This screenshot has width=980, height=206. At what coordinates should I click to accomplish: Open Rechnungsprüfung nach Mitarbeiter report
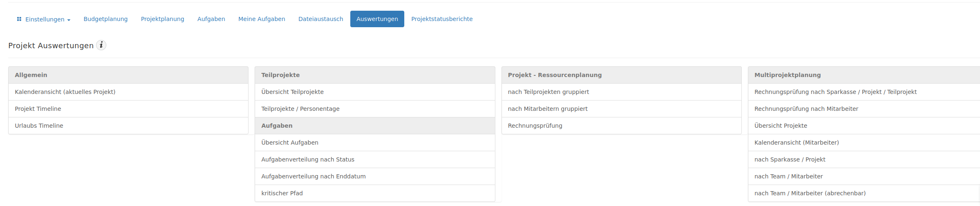tap(864, 109)
